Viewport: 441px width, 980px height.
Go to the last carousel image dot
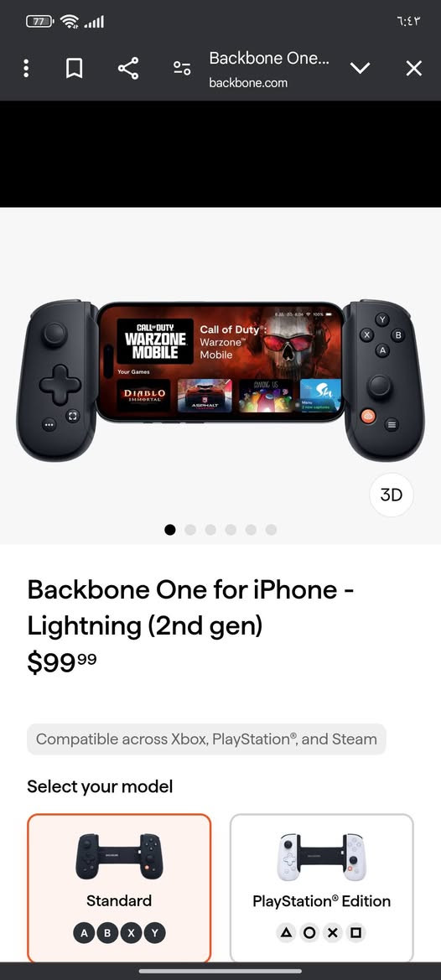(x=271, y=529)
